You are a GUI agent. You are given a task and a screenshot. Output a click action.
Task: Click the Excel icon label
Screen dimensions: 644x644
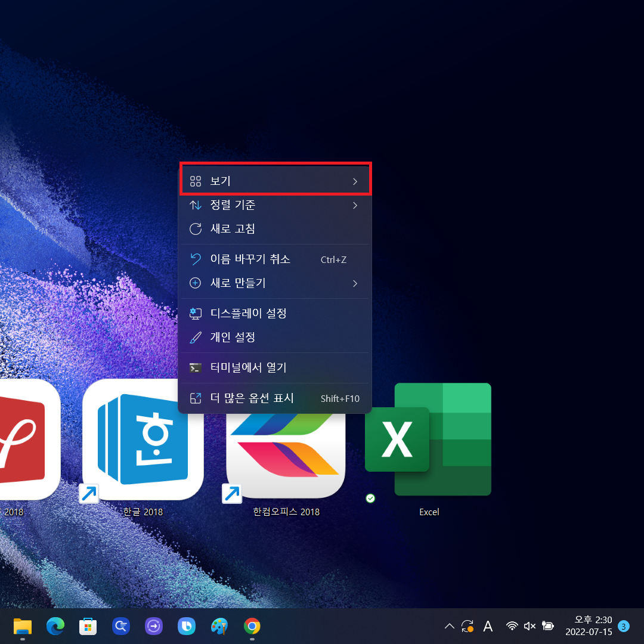pyautogui.click(x=429, y=512)
